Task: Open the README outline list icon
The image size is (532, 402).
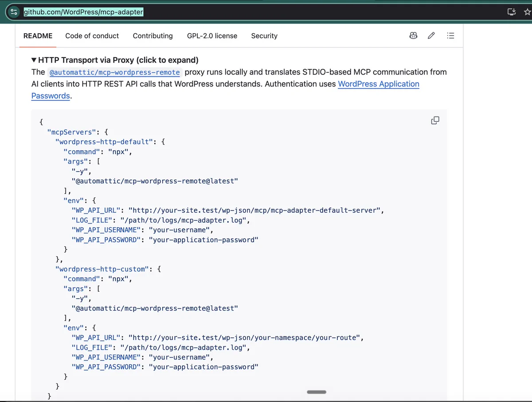Action: click(x=450, y=36)
